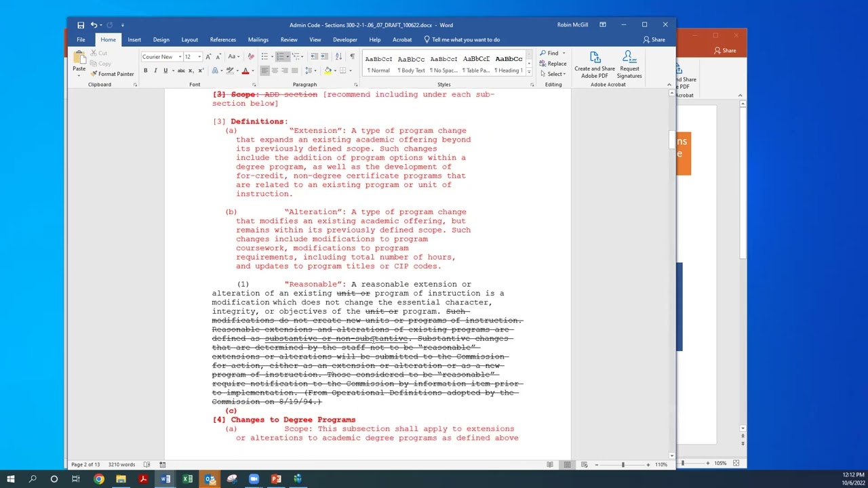Viewport: 868px width, 488px height.
Task: Expand the Styles gallery more arrow
Action: tap(530, 70)
